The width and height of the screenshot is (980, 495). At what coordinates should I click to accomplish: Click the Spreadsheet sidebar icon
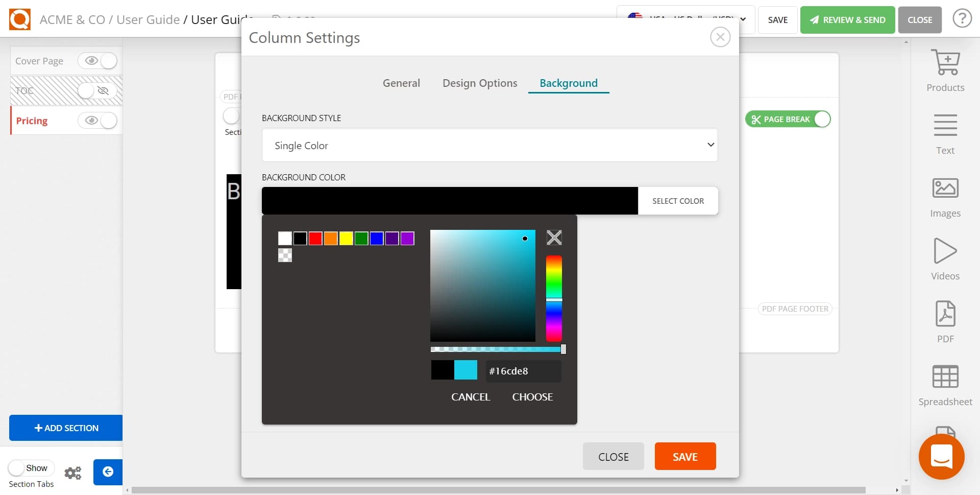[945, 376]
